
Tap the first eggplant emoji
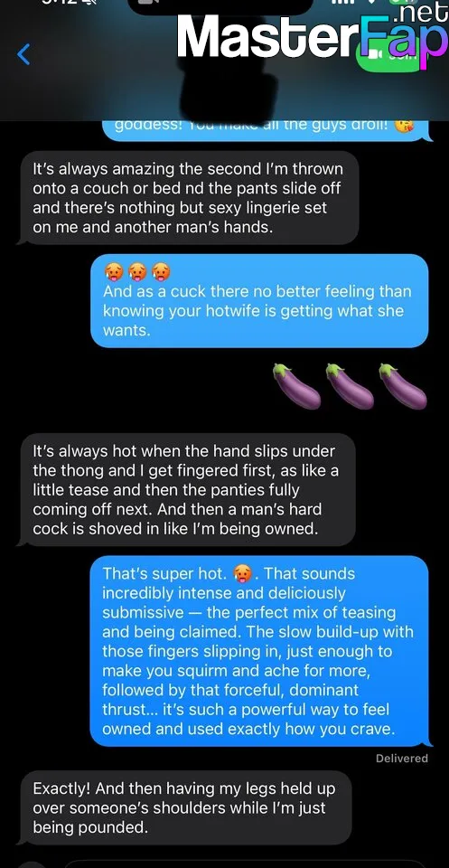point(296,386)
